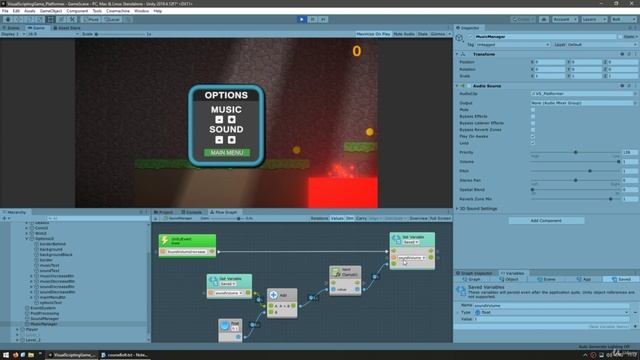Toggle the Bypass Effects checkbox
The image size is (640, 360).
click(533, 116)
